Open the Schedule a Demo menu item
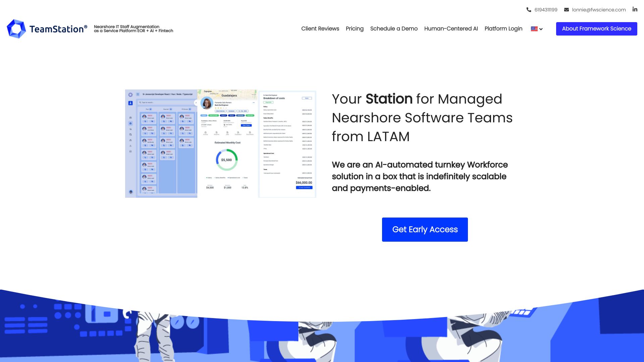The image size is (644, 362). pyautogui.click(x=394, y=29)
